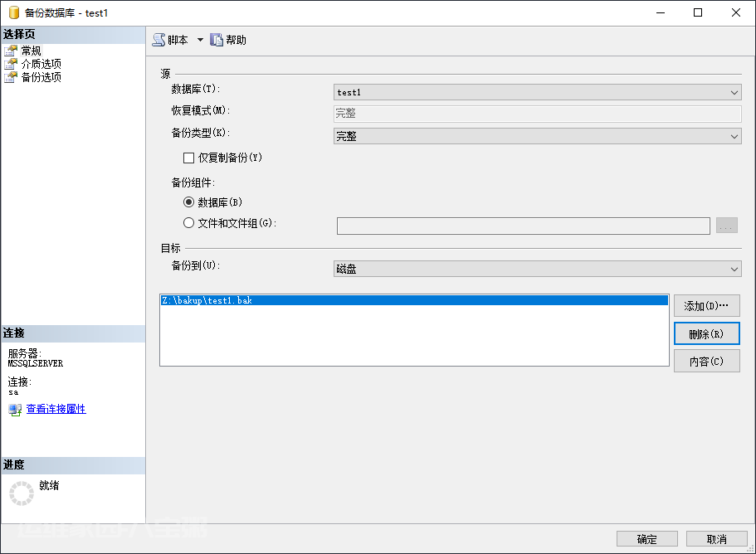Expand the 备份类型 dropdown
756x554 pixels.
pyautogui.click(x=537, y=136)
